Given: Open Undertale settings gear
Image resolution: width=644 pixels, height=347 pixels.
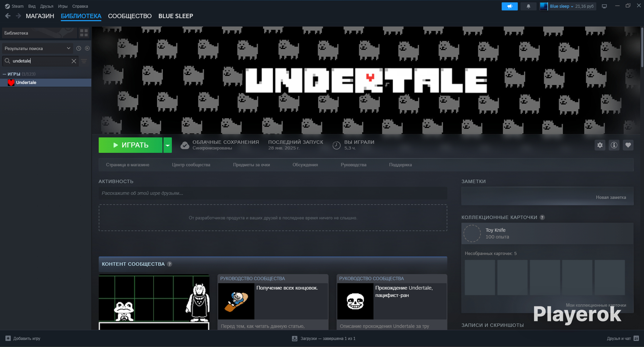Looking at the screenshot, I should (x=600, y=145).
